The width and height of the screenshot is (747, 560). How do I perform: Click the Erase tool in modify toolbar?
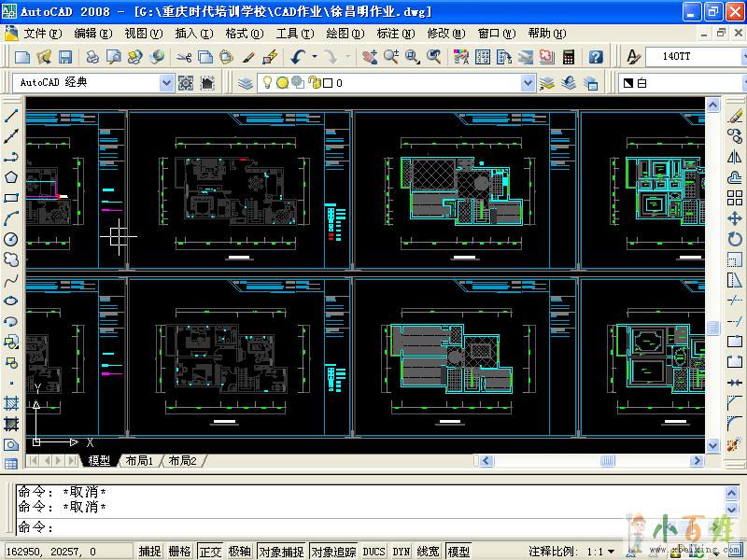point(735,116)
